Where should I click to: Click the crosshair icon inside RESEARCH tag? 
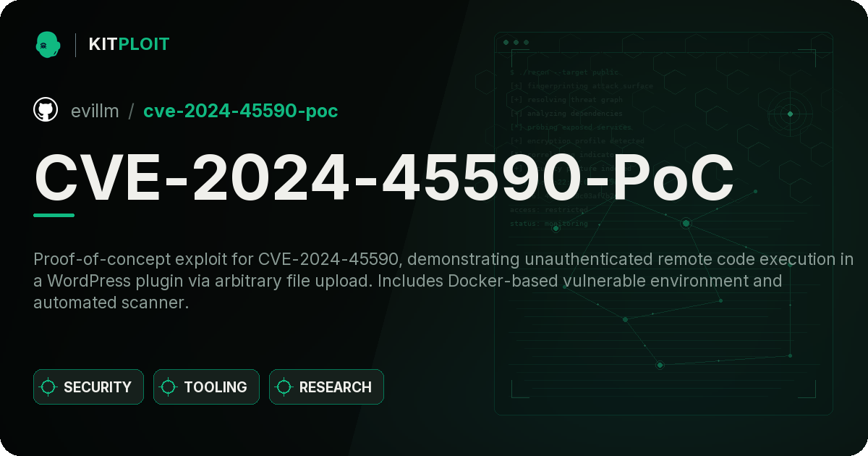tap(284, 387)
